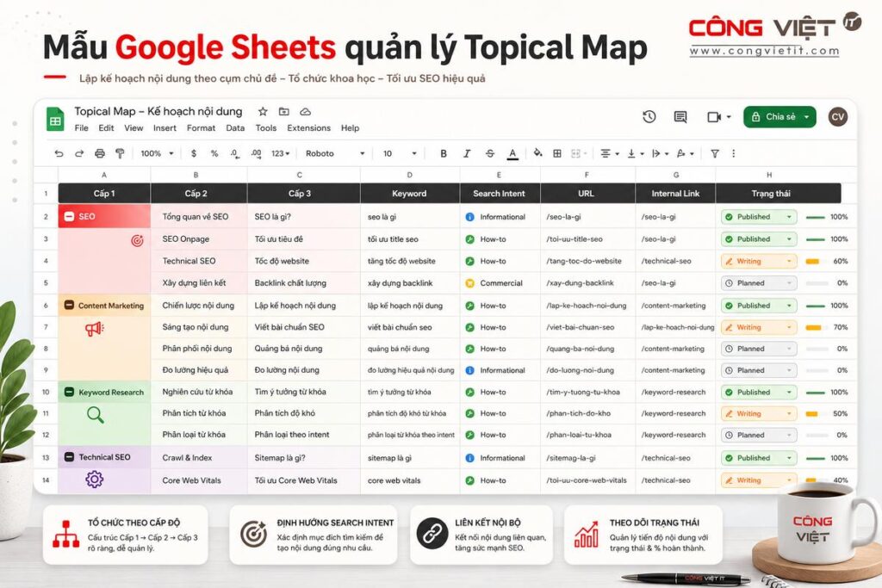This screenshot has width=882, height=588.
Task: Select column A header
Action: pyautogui.click(x=104, y=175)
